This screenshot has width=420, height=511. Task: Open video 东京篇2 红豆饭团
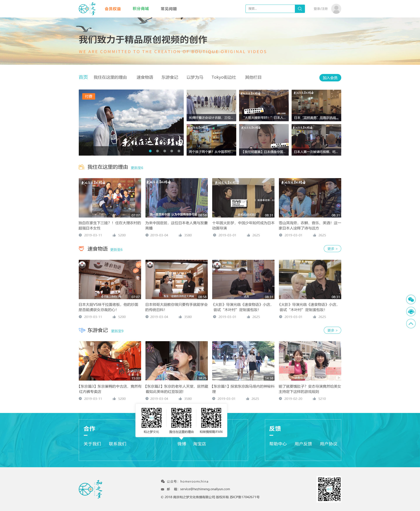click(176, 361)
